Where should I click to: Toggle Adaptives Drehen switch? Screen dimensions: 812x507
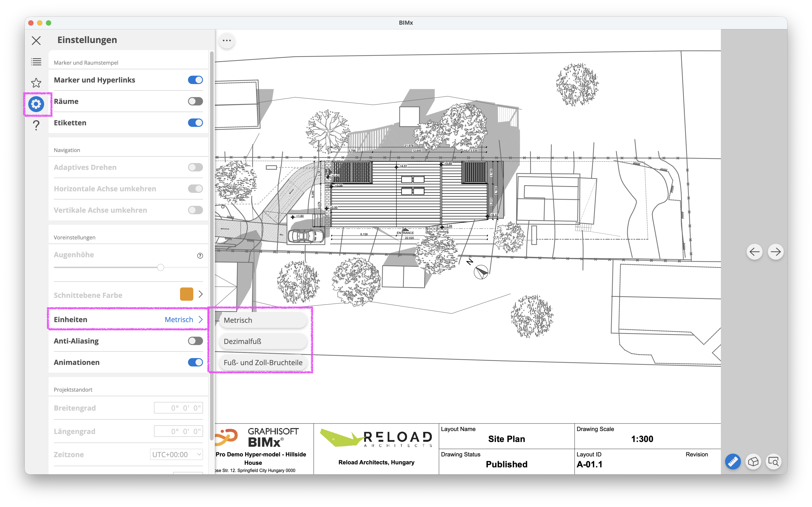click(x=195, y=167)
